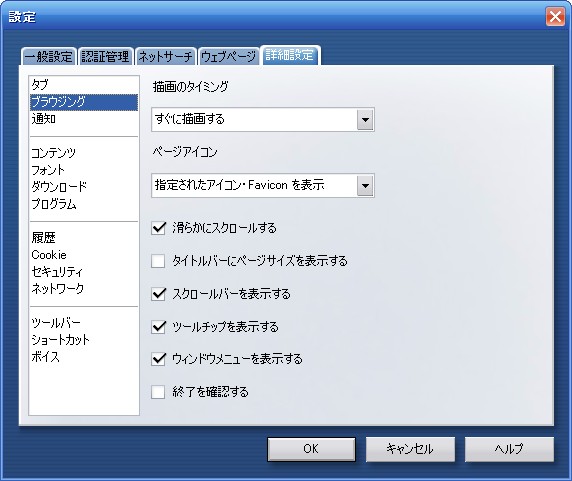Switch to the 一般設定 tab

point(49,57)
